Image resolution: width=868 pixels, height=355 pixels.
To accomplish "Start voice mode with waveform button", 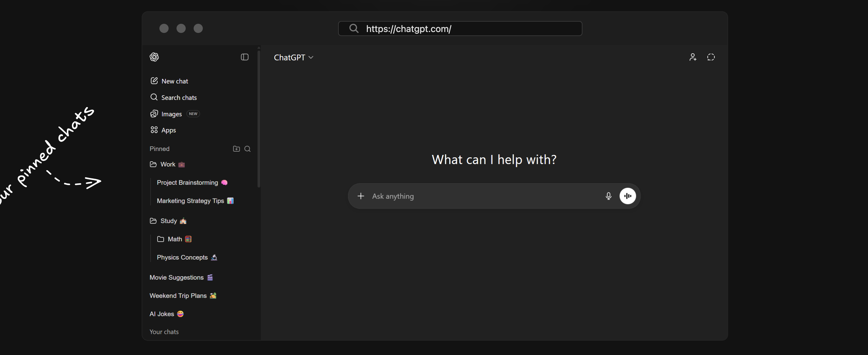I will pos(627,196).
